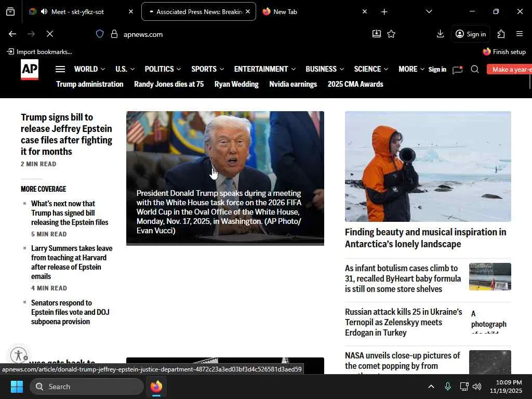The height and width of the screenshot is (399, 532).
Task: Open Nvidia earnings topic link
Action: [x=293, y=84]
